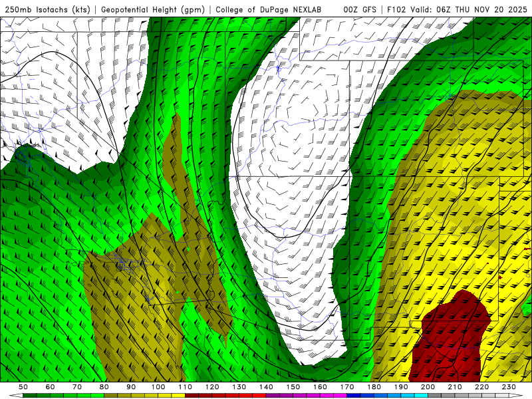Select the 50 value on the legend
532x399 pixels.
click(23, 387)
